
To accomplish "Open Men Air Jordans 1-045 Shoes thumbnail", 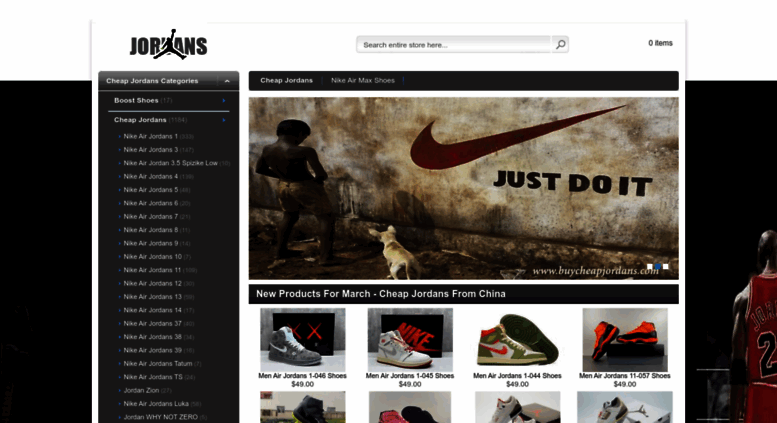I will [x=410, y=340].
